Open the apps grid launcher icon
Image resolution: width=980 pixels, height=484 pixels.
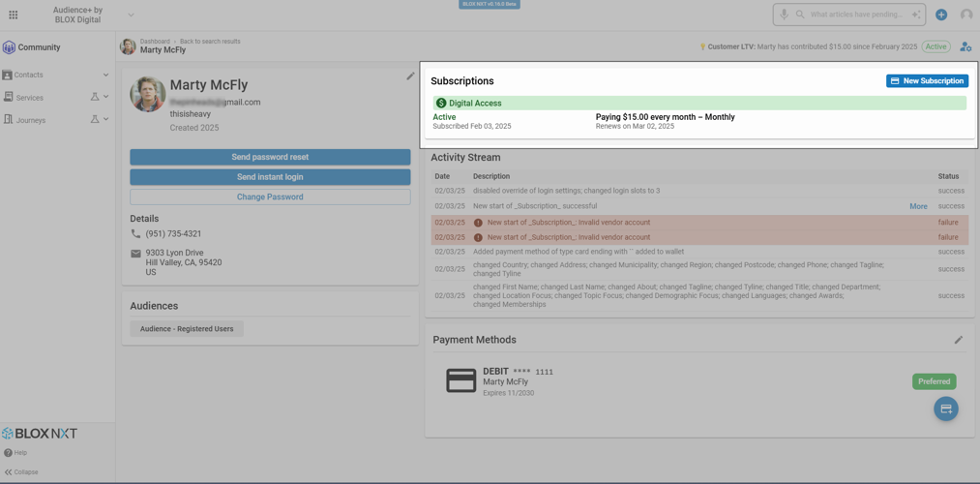pyautogui.click(x=14, y=15)
